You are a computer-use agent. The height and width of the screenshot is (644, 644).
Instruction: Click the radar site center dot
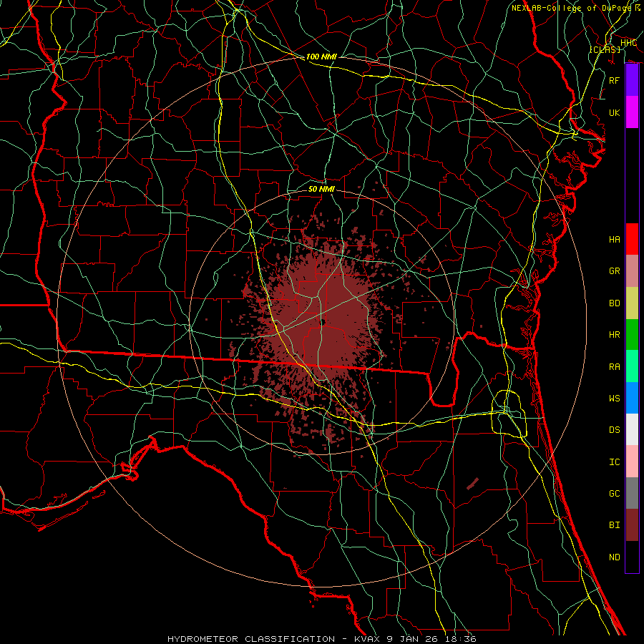323,322
